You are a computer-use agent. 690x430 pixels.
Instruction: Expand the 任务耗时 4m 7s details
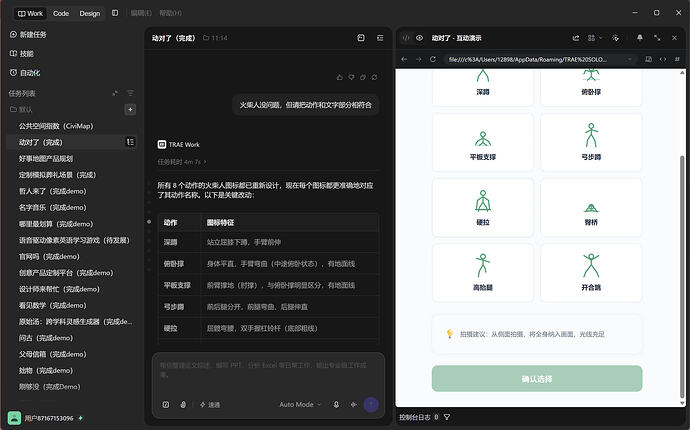click(182, 162)
